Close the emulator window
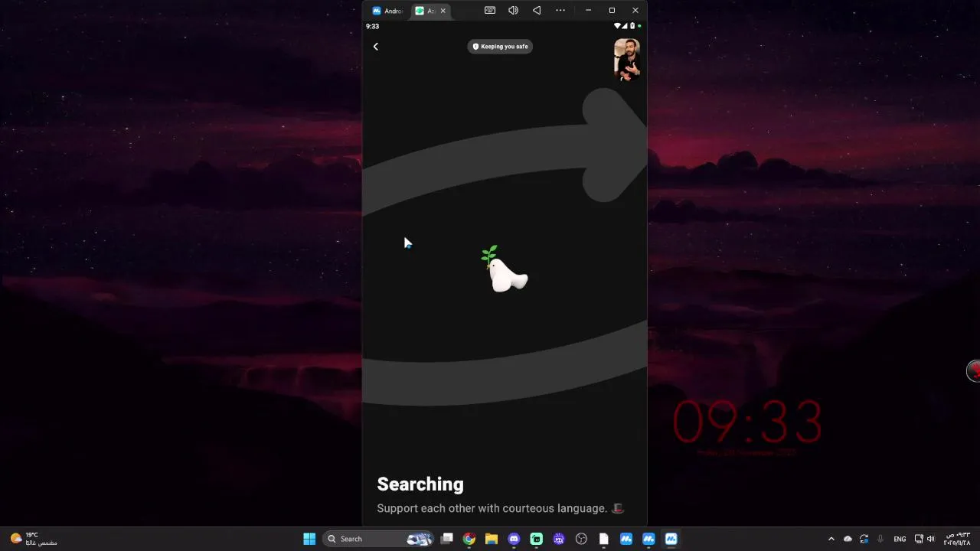This screenshot has height=551, width=980. point(635,11)
